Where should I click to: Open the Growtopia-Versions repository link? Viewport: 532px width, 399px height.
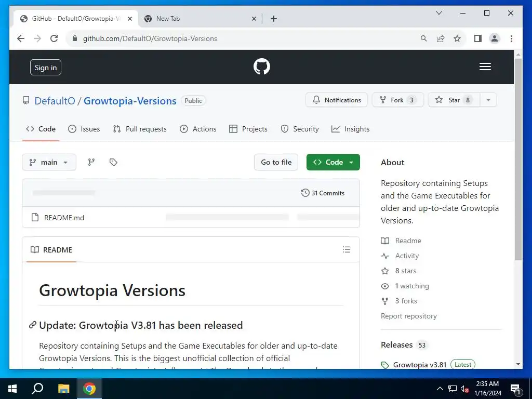coord(130,101)
